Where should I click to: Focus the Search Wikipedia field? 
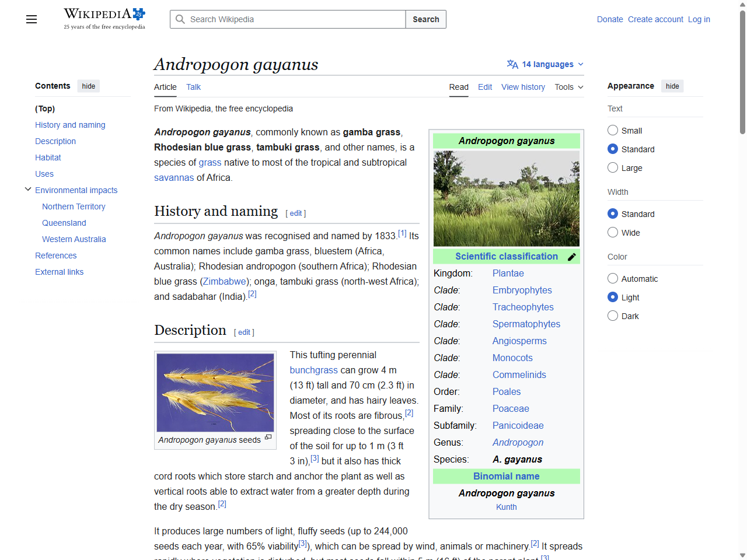tap(288, 19)
